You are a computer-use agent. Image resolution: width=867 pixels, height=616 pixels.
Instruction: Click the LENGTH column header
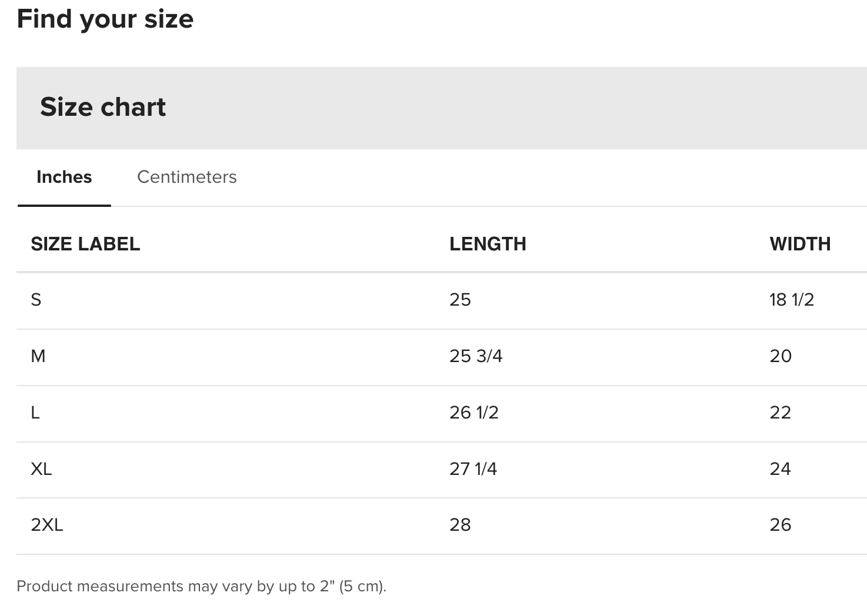488,244
